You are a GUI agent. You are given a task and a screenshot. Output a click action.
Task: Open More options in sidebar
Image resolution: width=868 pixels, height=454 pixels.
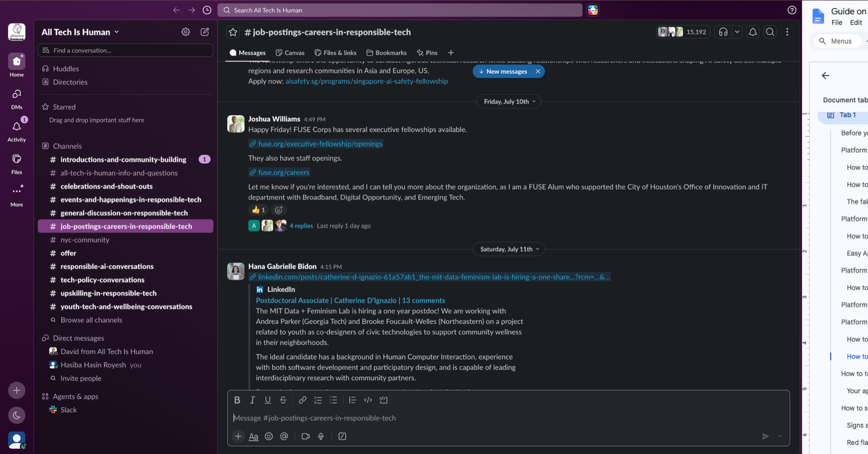tap(17, 196)
